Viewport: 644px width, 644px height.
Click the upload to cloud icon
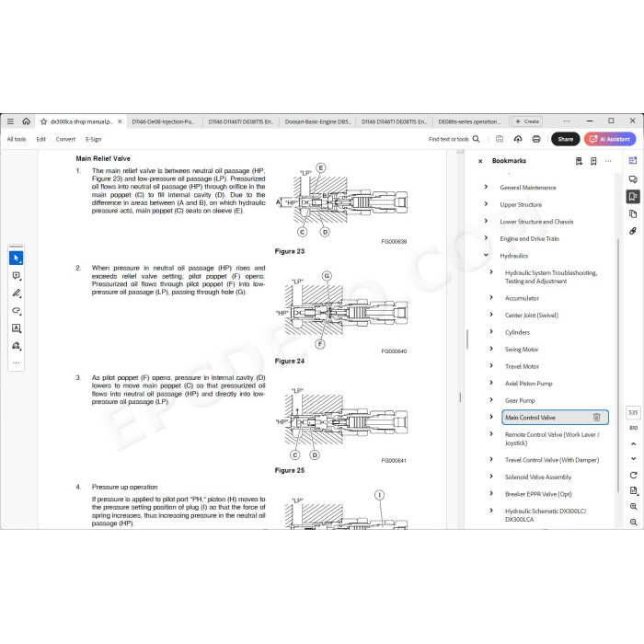(x=518, y=139)
